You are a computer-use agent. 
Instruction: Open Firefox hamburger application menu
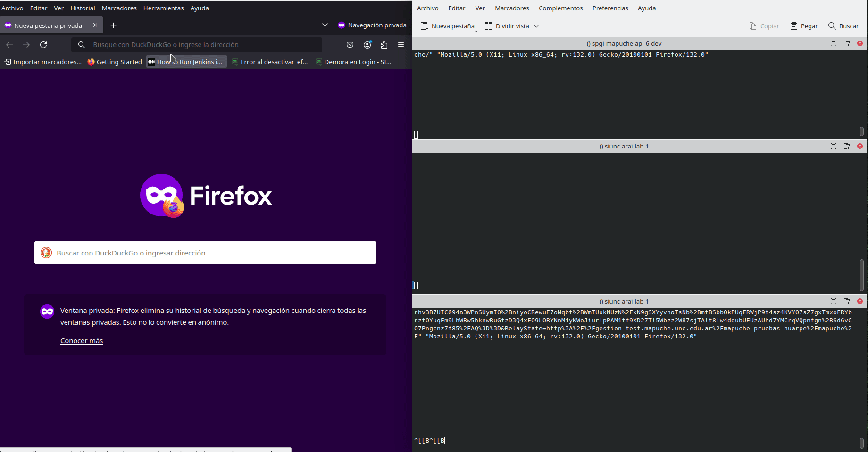[x=401, y=45]
